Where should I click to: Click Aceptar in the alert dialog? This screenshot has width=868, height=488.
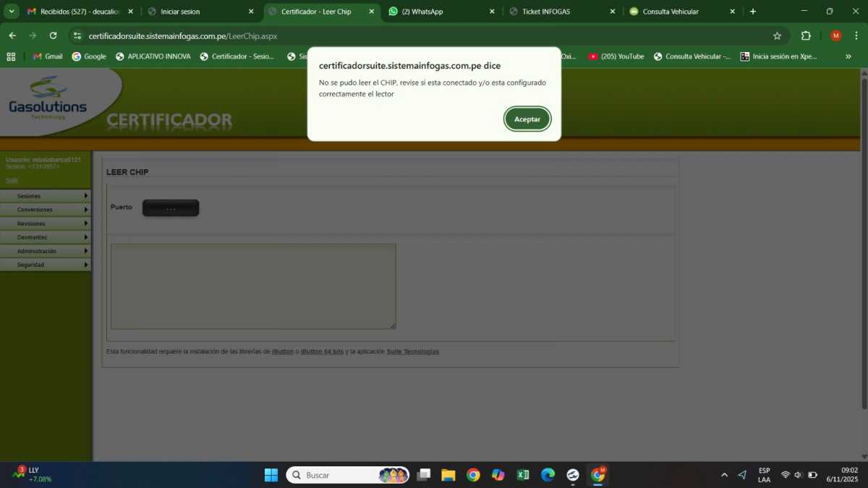pyautogui.click(x=527, y=119)
